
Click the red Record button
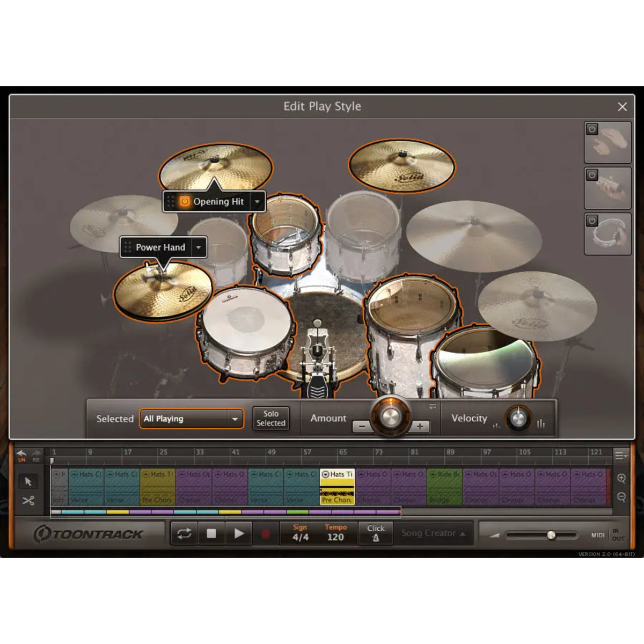pos(265,533)
